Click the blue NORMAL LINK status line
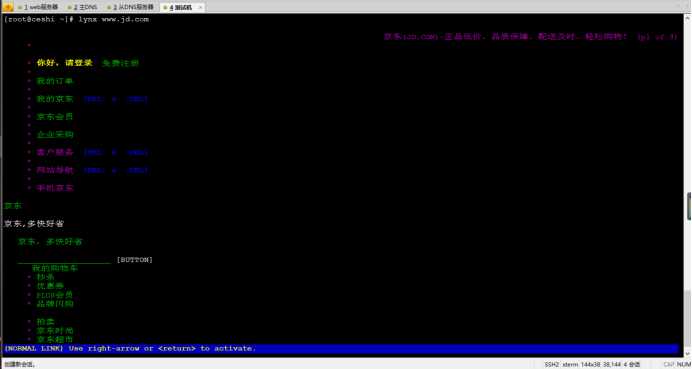Viewport: 692px width, 369px height. tap(340, 348)
